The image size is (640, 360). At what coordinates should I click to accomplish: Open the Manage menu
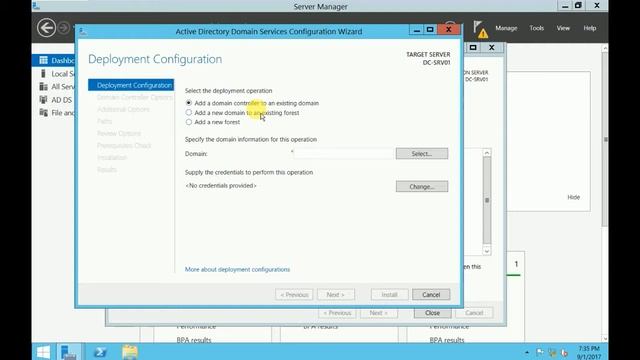pos(506,28)
